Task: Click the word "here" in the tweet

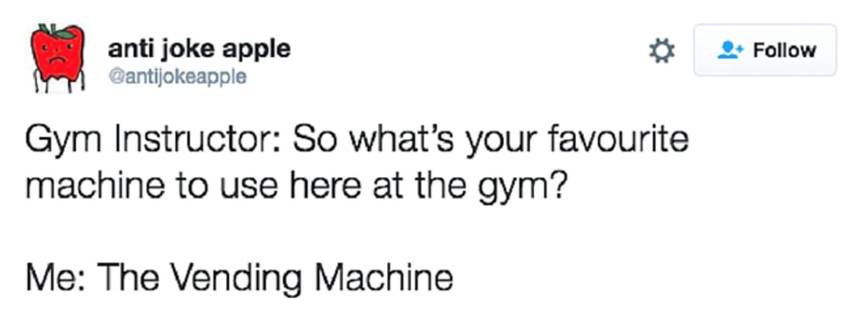Action: click(x=325, y=185)
